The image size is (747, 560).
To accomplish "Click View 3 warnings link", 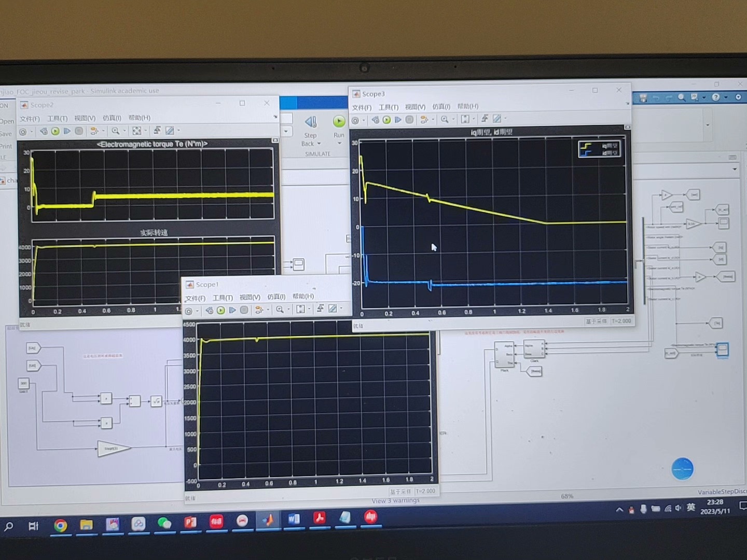I will [395, 500].
